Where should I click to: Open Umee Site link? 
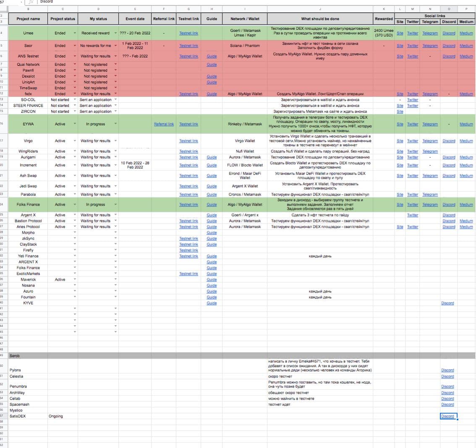[400, 33]
